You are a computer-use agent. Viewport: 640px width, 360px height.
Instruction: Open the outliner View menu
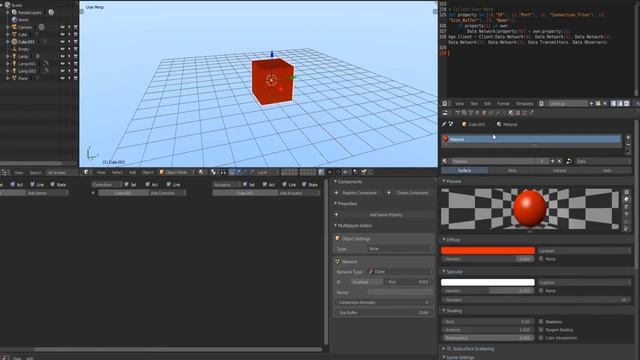point(19,173)
